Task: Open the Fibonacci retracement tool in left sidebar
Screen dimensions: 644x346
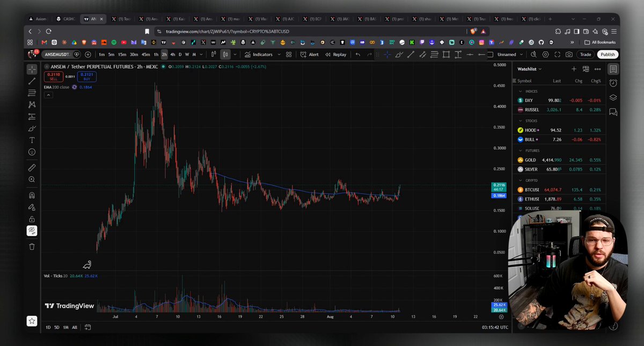Action: coord(32,93)
